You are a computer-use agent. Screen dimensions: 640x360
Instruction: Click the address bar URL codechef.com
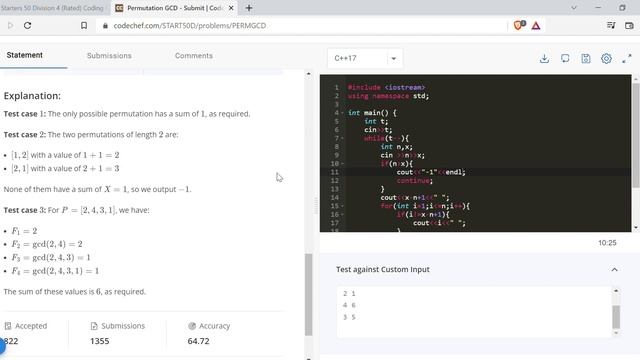[x=189, y=25]
